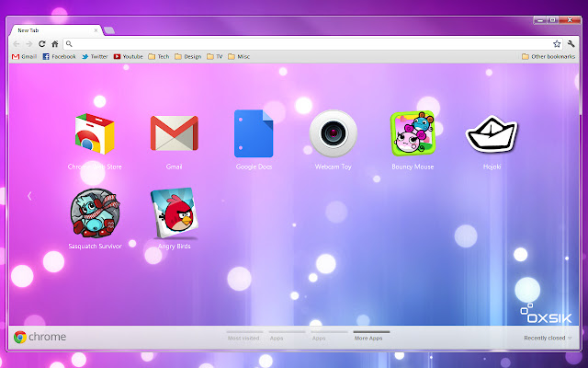Open the Other bookmarks folder
Image resolution: width=588 pixels, height=368 pixels.
pyautogui.click(x=548, y=56)
